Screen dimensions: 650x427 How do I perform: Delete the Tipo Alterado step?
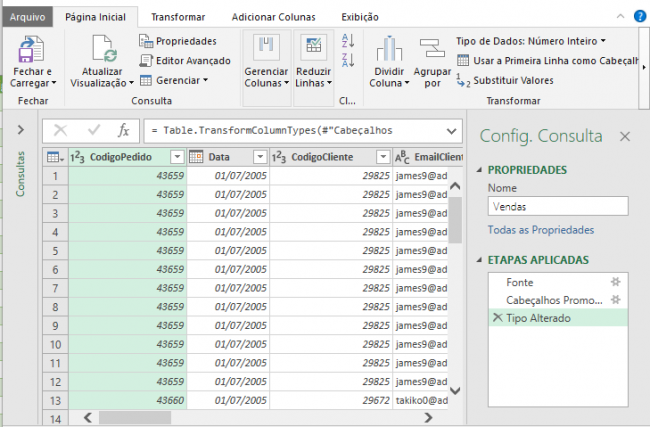tap(497, 317)
